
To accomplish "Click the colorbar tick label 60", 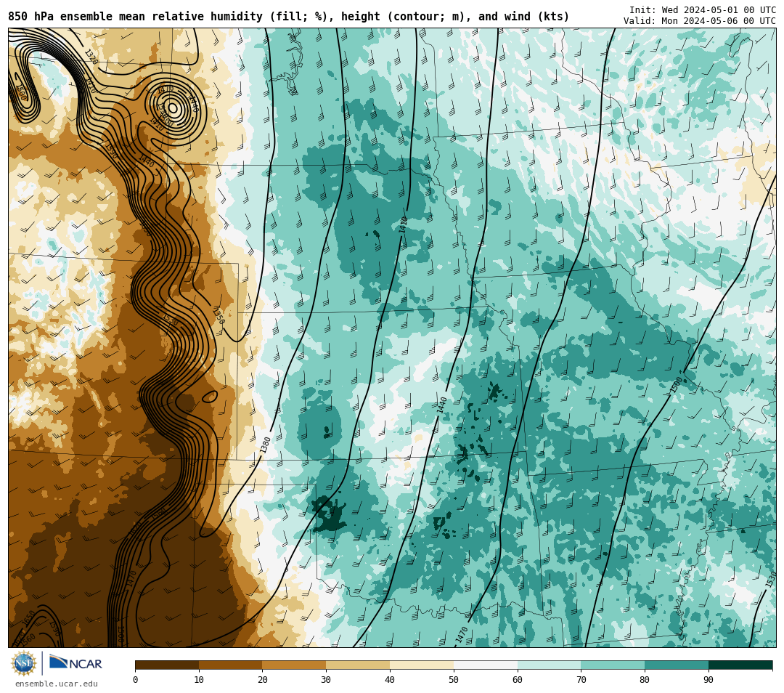I will click(518, 679).
